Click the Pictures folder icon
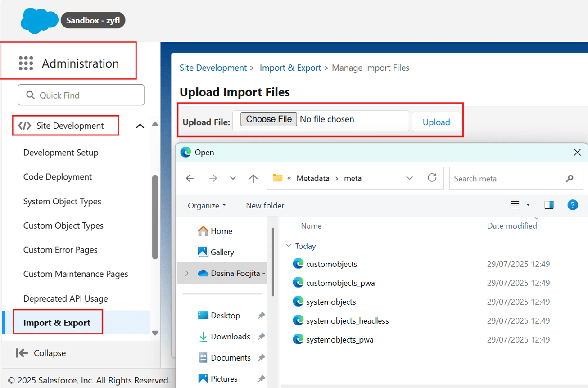 coord(203,379)
